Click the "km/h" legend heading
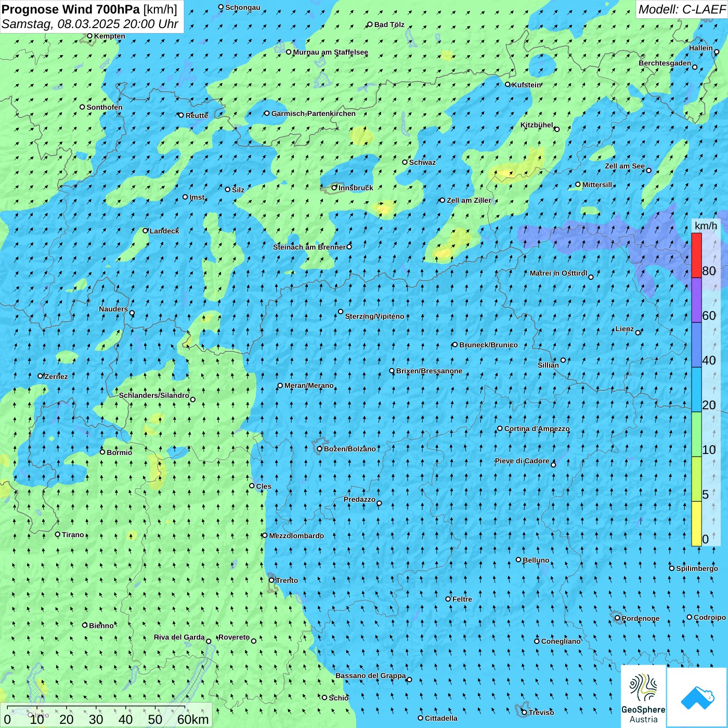Screen dimensions: 728x728 coord(706,225)
